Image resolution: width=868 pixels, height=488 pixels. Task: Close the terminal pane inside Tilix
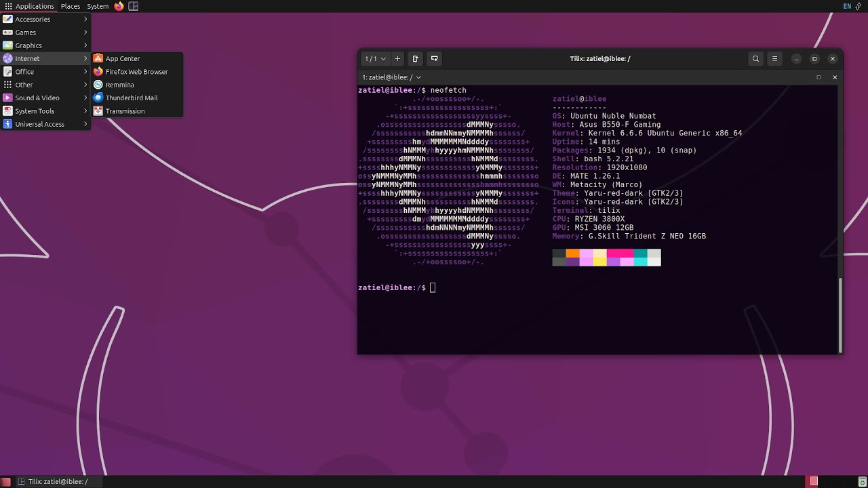click(835, 77)
